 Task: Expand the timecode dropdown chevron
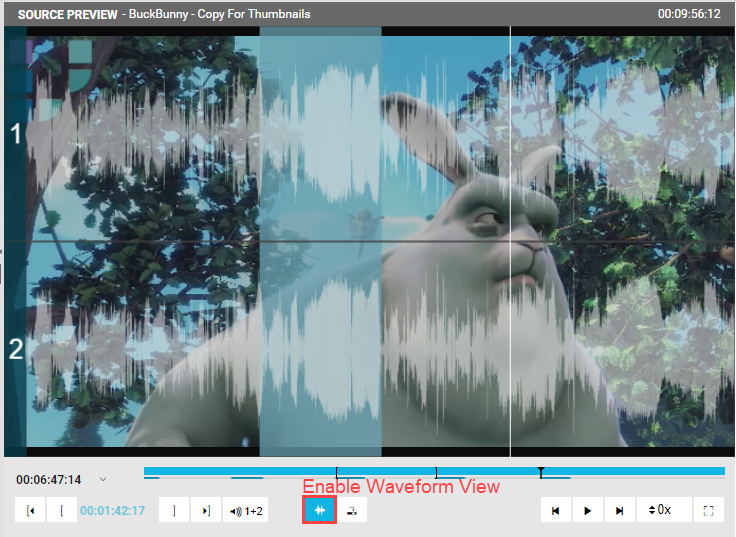[x=103, y=479]
